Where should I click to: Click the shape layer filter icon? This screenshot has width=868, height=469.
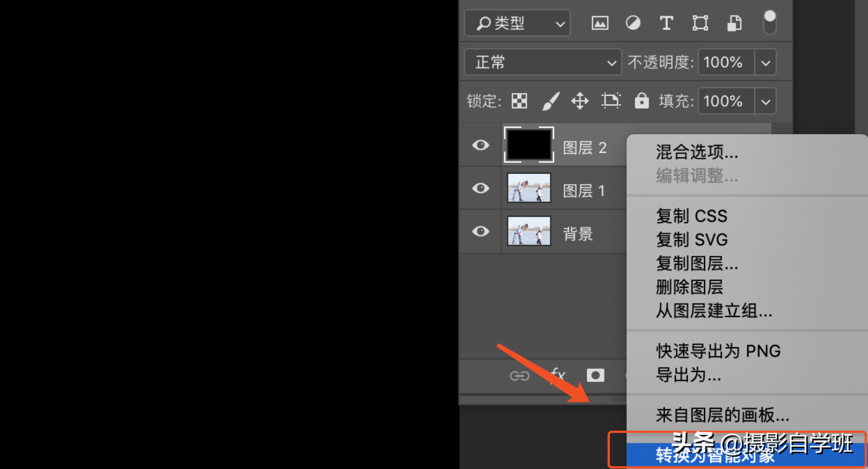[x=700, y=23]
